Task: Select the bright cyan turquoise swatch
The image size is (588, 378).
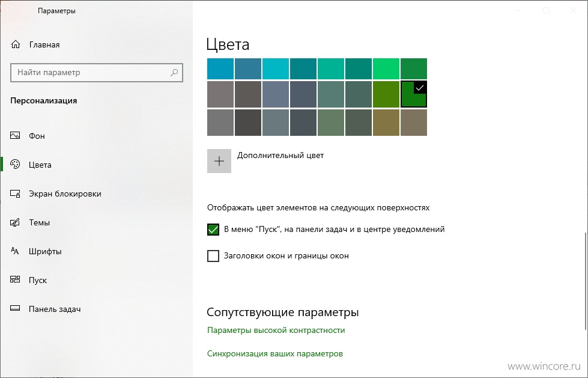Action: click(276, 69)
